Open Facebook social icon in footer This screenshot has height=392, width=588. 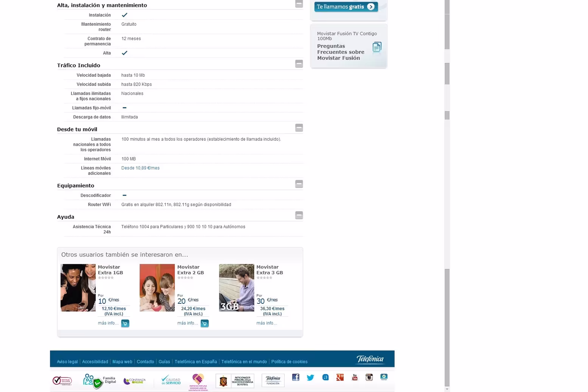pos(296,377)
